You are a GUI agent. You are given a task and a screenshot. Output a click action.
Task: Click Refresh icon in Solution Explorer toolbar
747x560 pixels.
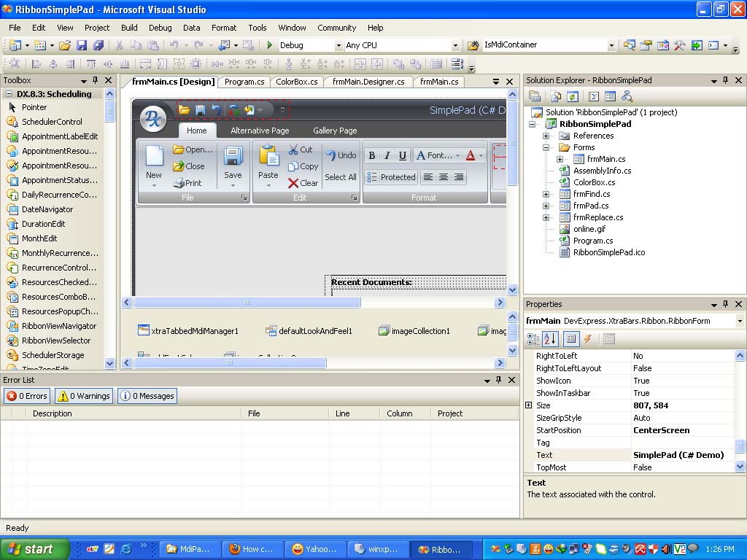(x=572, y=97)
